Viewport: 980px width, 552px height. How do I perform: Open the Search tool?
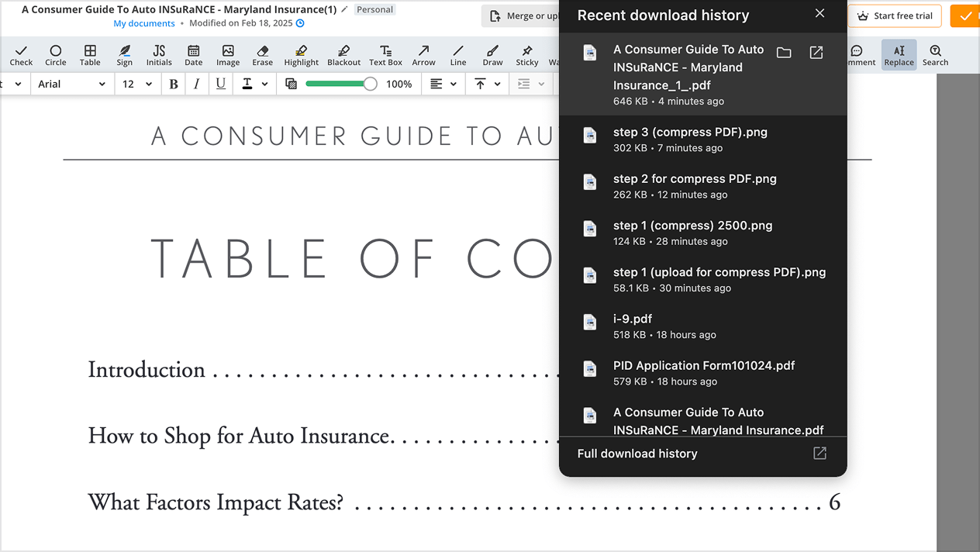pos(935,55)
